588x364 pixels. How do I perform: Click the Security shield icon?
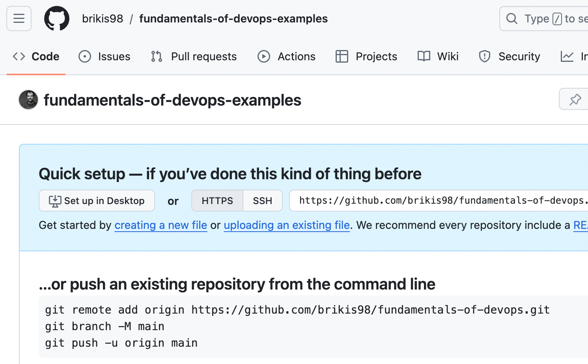485,56
